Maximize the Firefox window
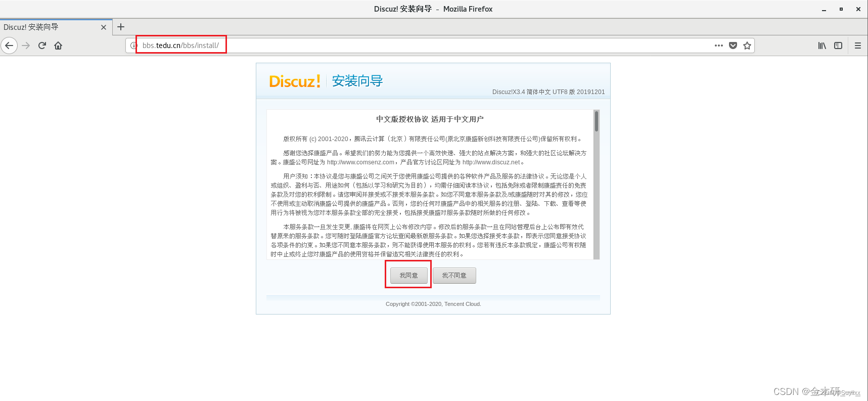This screenshot has height=401, width=868. tap(841, 9)
